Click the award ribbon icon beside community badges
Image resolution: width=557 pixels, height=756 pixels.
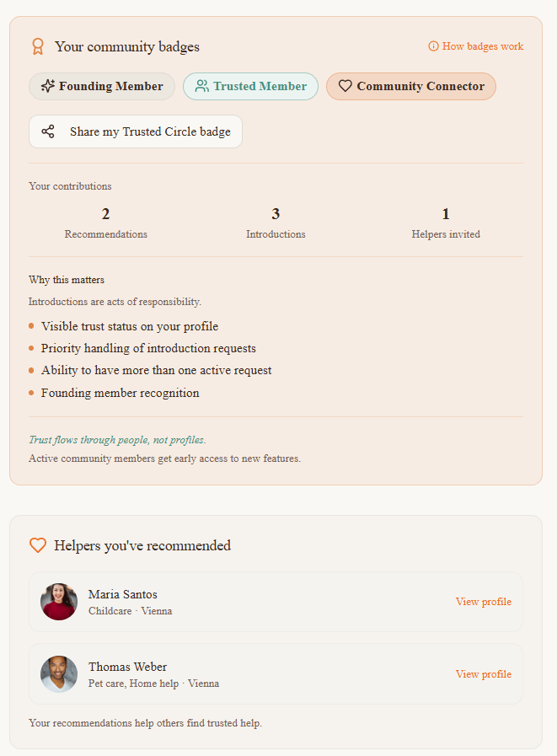37,46
